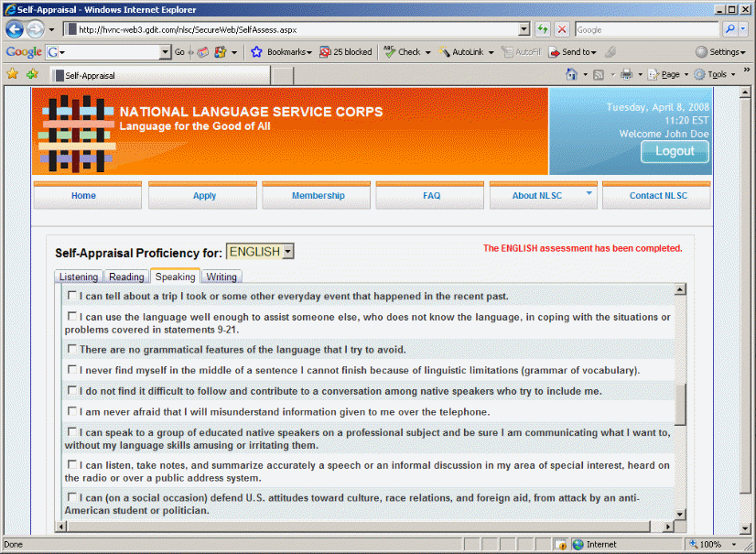Click the Check spelling icon

tap(389, 51)
